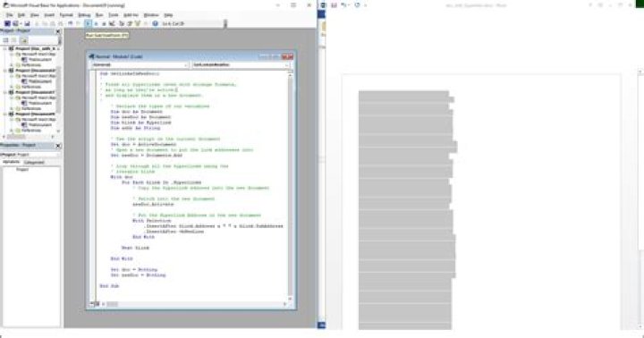Screen dimensions: 644x338
Task: Click the 'Dim doc As Document' line
Action: coord(136,112)
